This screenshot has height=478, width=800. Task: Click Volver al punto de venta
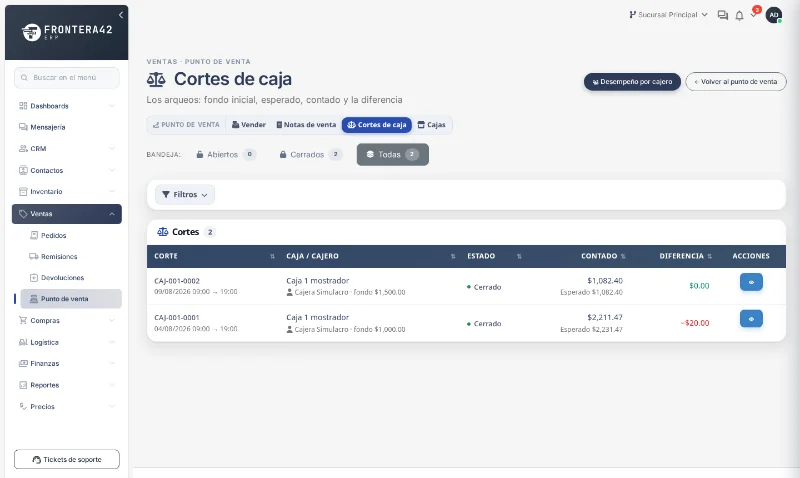[736, 82]
